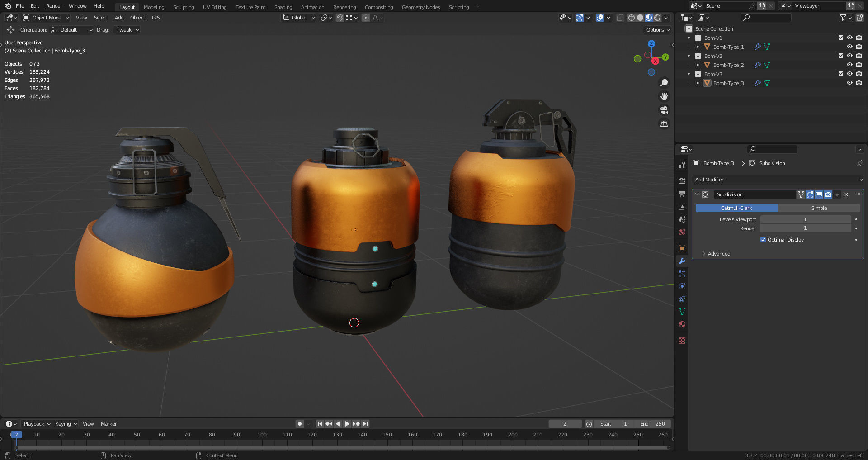Click the viewport zoom magnifier icon
This screenshot has width=868, height=460.
(664, 83)
